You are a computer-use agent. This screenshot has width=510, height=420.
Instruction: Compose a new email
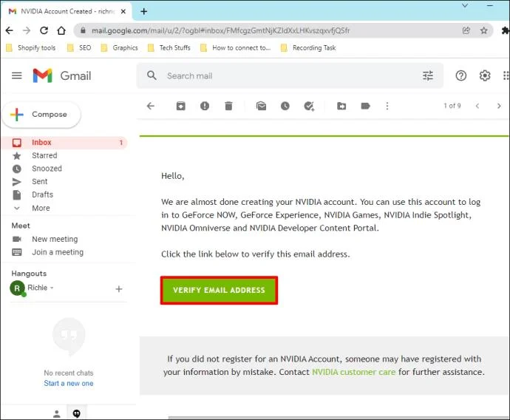(41, 115)
